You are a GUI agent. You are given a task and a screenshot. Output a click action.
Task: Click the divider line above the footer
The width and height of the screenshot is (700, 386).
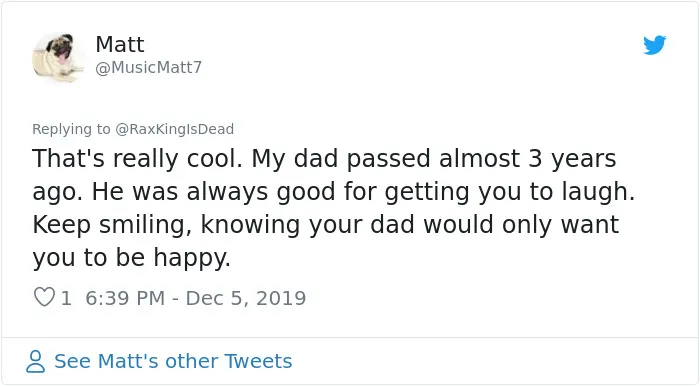(x=350, y=337)
